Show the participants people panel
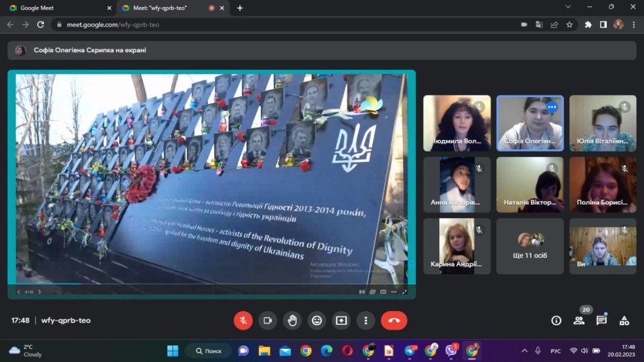Screen dimensions: 644x362 coord(579,321)
